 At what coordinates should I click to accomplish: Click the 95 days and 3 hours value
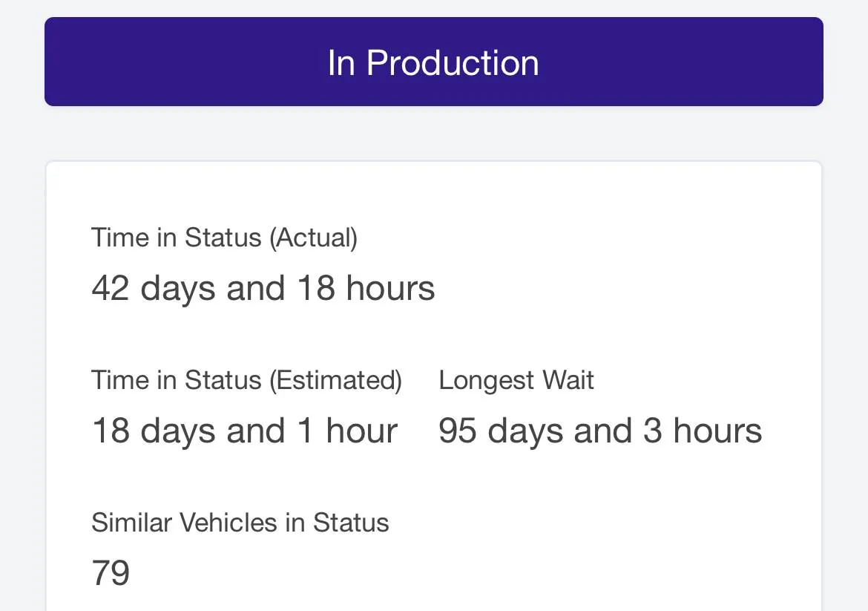pos(600,431)
